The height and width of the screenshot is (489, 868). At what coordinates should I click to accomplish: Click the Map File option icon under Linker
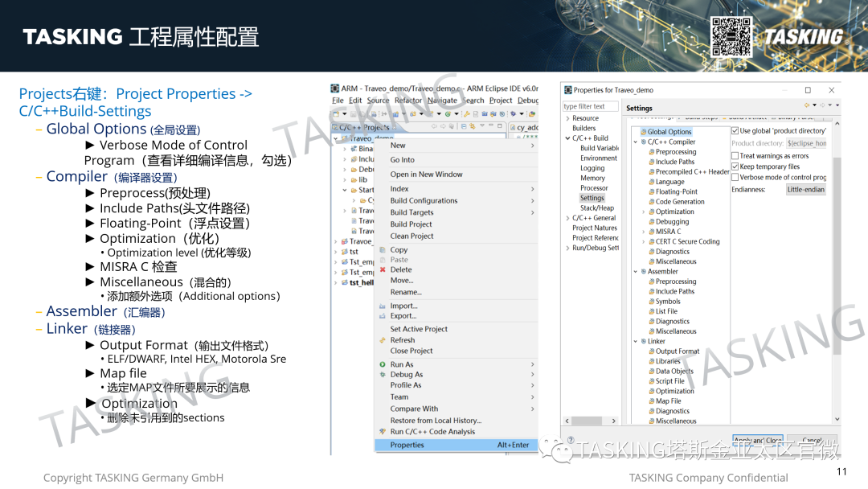coord(652,401)
